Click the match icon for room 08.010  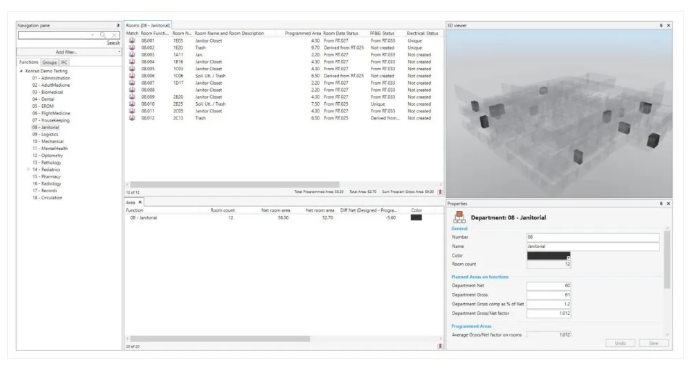(132, 104)
